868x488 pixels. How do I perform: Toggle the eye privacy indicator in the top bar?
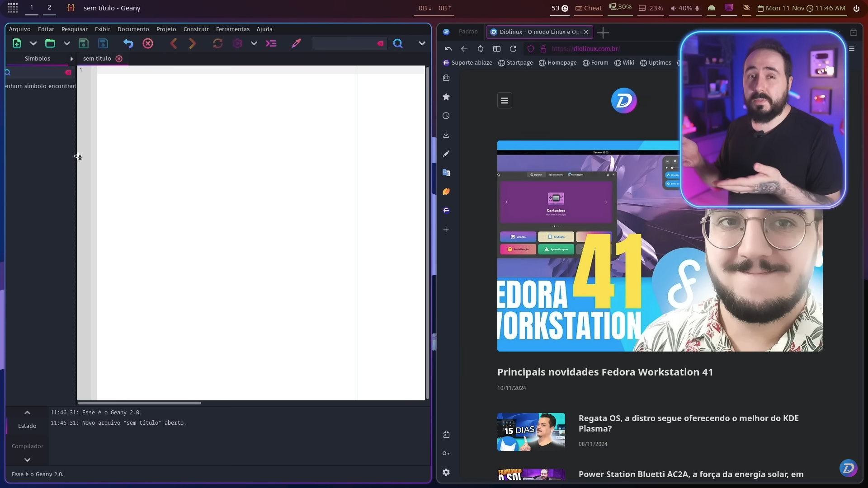tap(746, 8)
